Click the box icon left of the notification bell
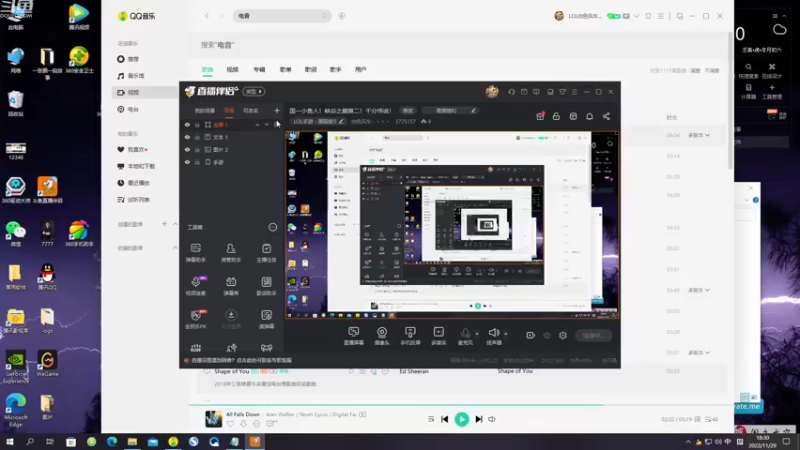 click(x=573, y=116)
